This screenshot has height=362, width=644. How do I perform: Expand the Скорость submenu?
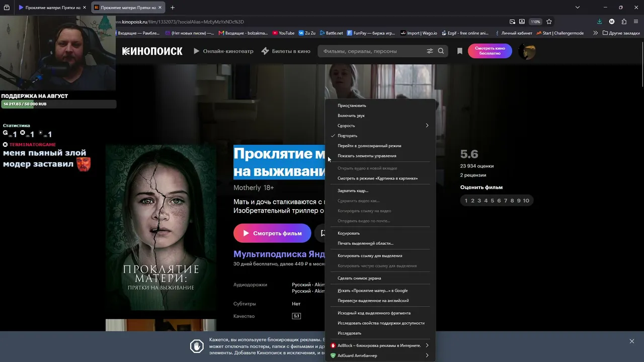[380, 126]
